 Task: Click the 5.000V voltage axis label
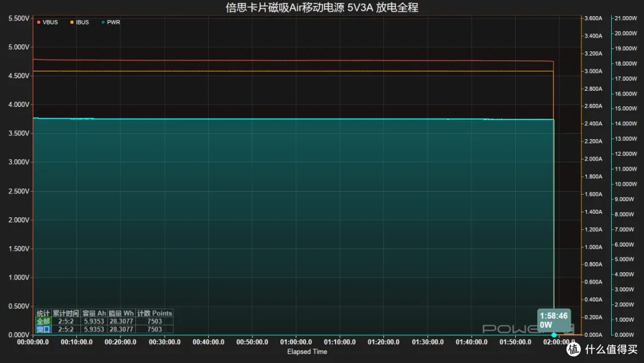19,47
